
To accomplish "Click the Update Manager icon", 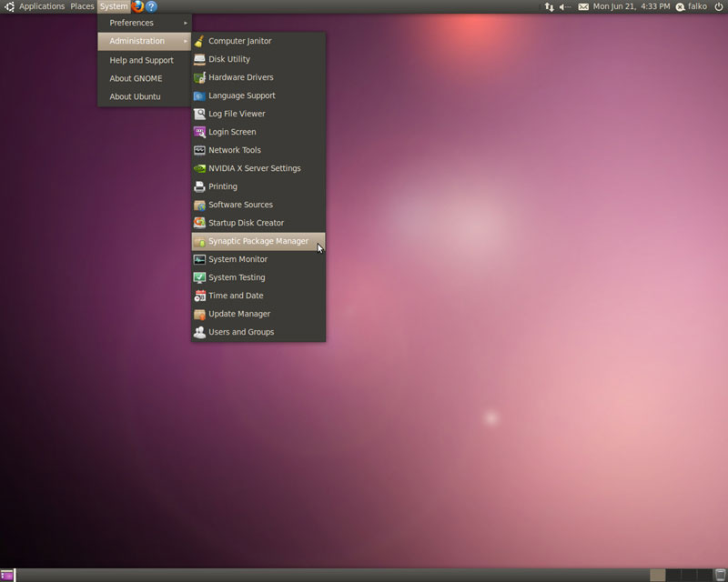I will pos(199,315).
